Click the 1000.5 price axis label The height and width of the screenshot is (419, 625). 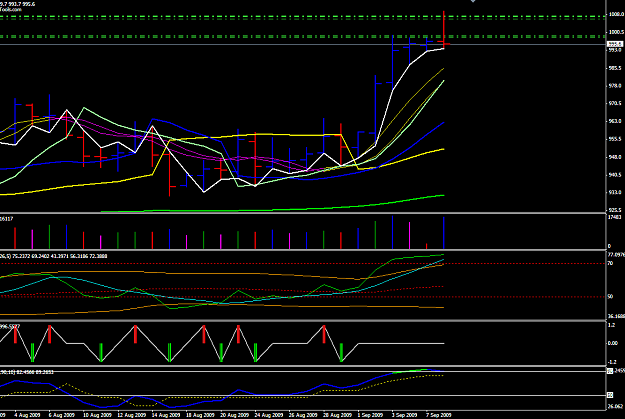pos(617,32)
